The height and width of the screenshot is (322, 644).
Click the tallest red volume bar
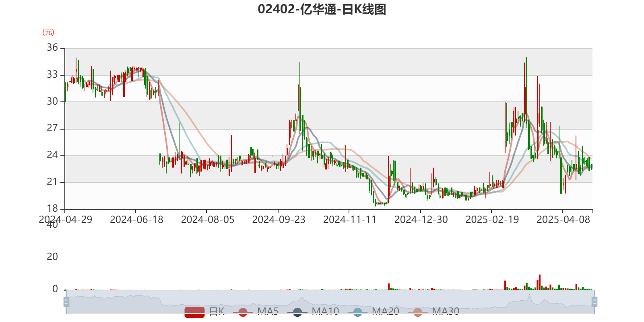pos(539,282)
